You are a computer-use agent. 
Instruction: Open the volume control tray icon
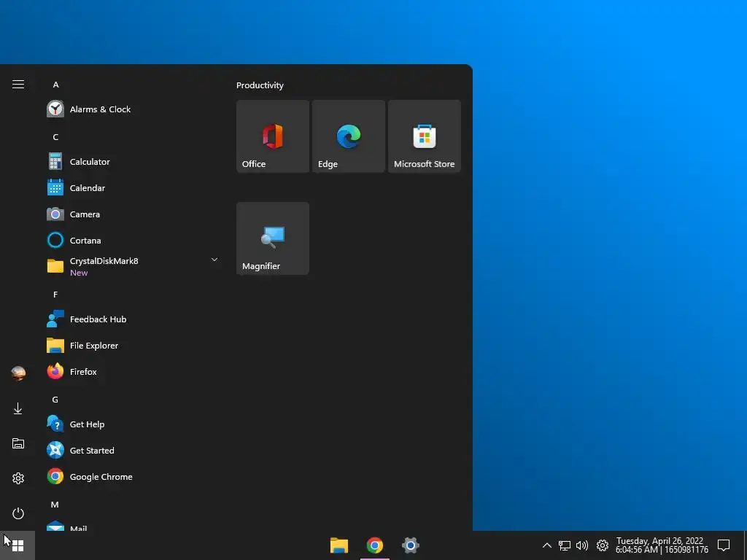point(582,545)
